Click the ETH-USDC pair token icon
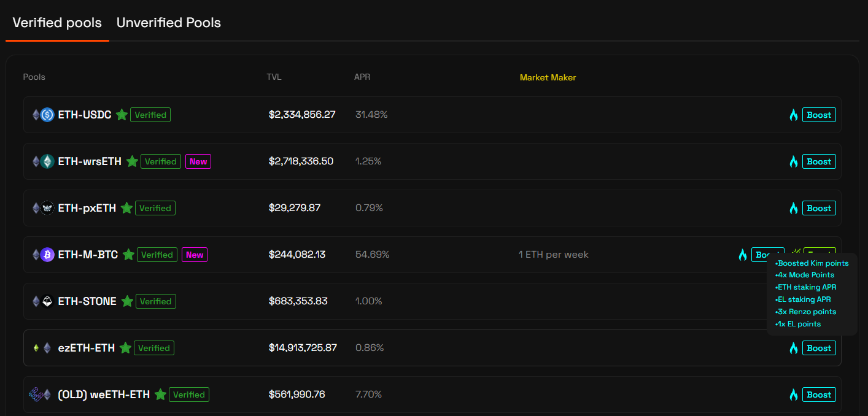This screenshot has width=868, height=416. coord(41,115)
